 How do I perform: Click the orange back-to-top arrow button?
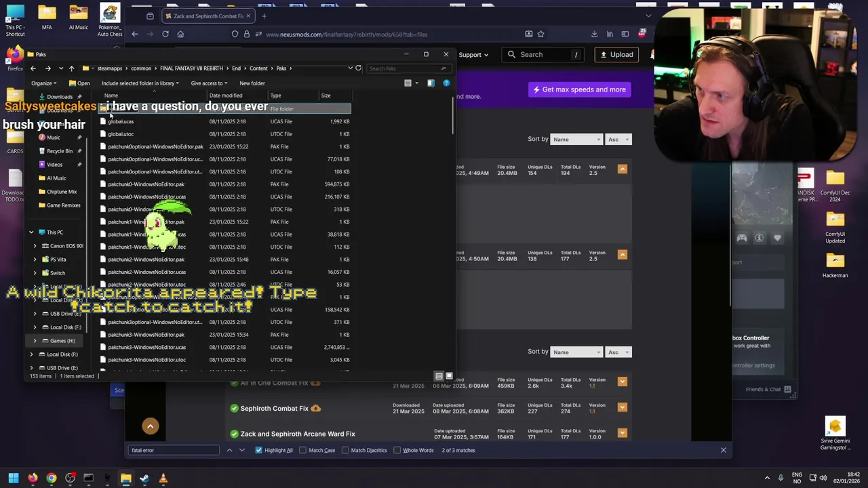151,426
